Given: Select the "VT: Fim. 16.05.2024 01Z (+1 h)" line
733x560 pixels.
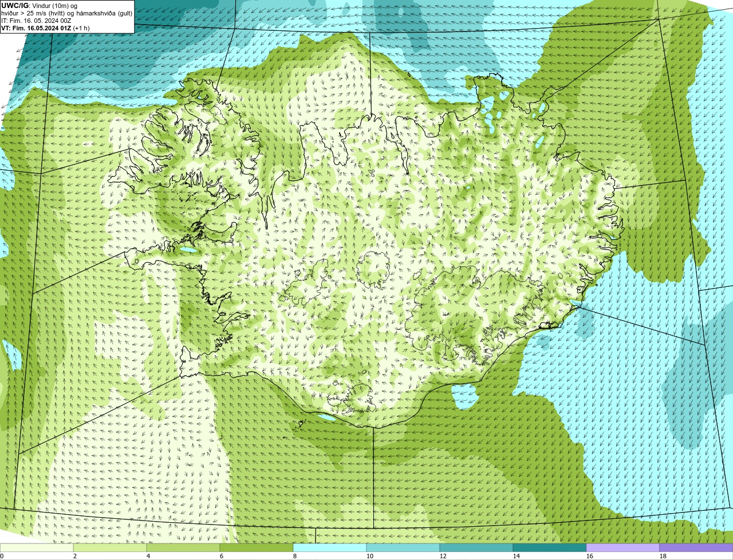Looking at the screenshot, I should [x=46, y=28].
